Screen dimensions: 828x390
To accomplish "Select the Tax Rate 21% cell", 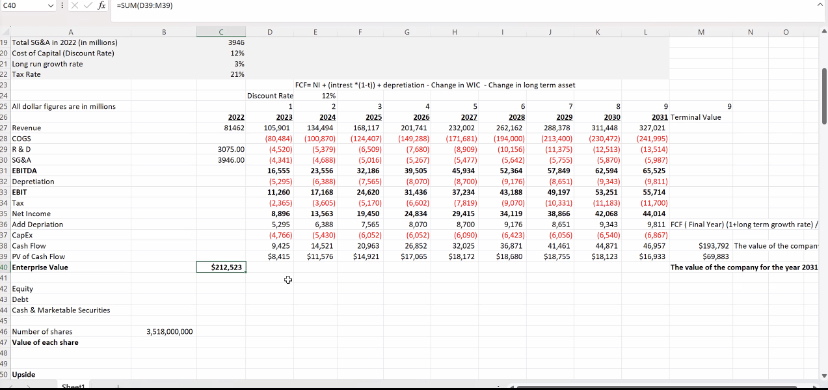I will (x=221, y=74).
